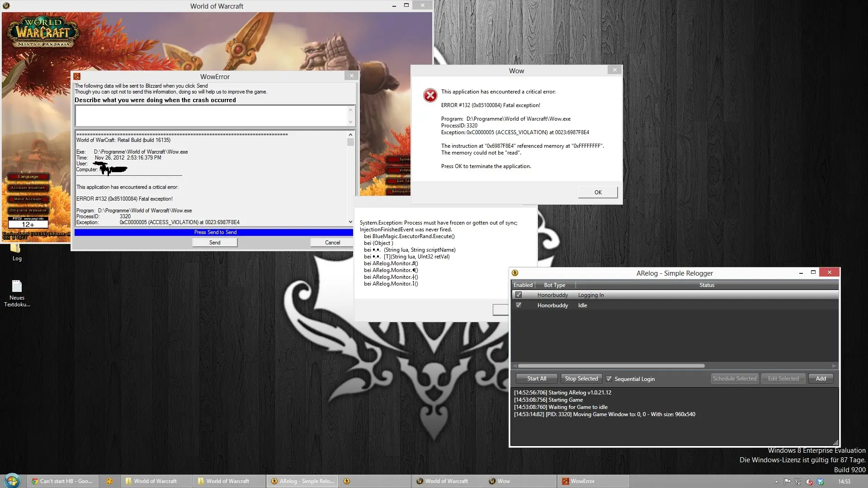Image resolution: width=868 pixels, height=488 pixels.
Task: Uncheck the first Honorbuddy Enabled checkbox
Action: [519, 295]
